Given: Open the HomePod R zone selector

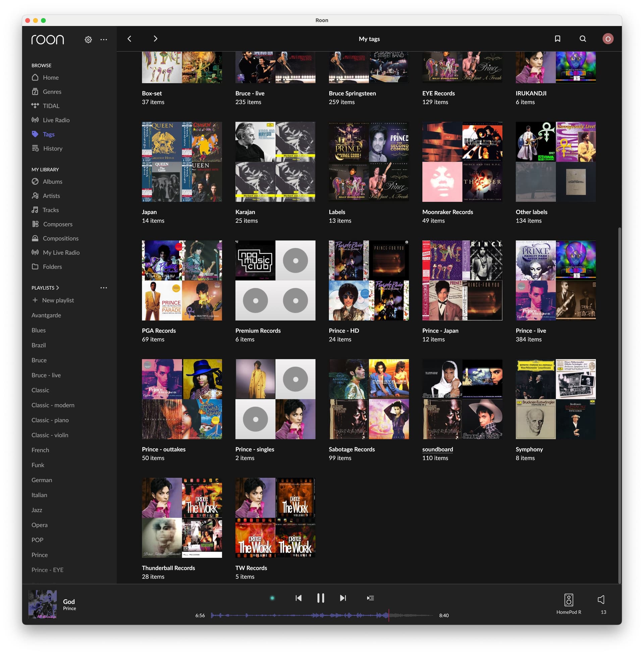Looking at the screenshot, I should click(569, 604).
